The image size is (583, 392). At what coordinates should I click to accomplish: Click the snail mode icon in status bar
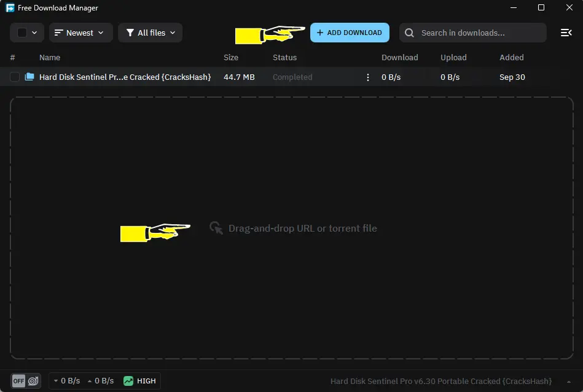pyautogui.click(x=33, y=381)
